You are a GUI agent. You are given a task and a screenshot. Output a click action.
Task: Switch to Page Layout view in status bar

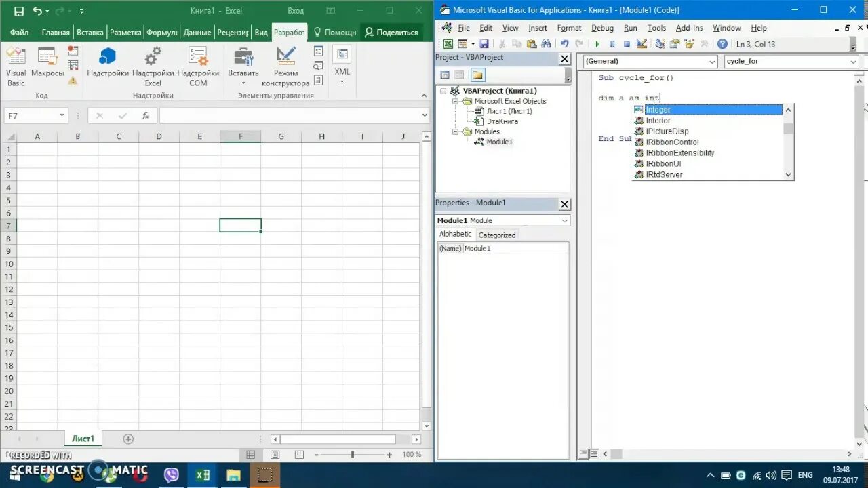[275, 455]
